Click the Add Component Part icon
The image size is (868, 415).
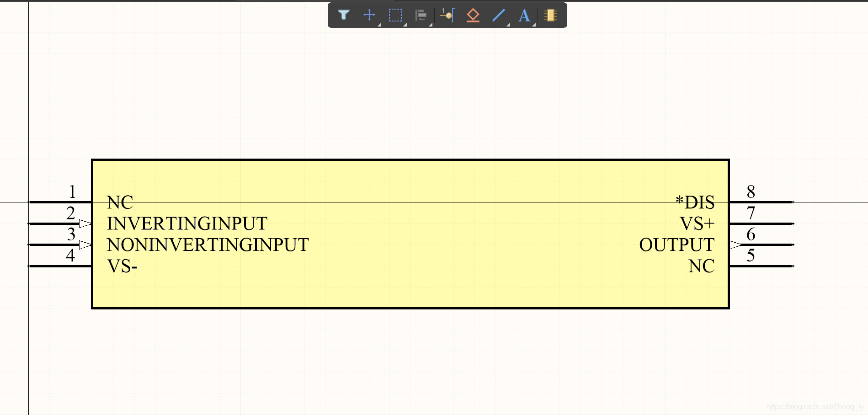click(x=551, y=15)
